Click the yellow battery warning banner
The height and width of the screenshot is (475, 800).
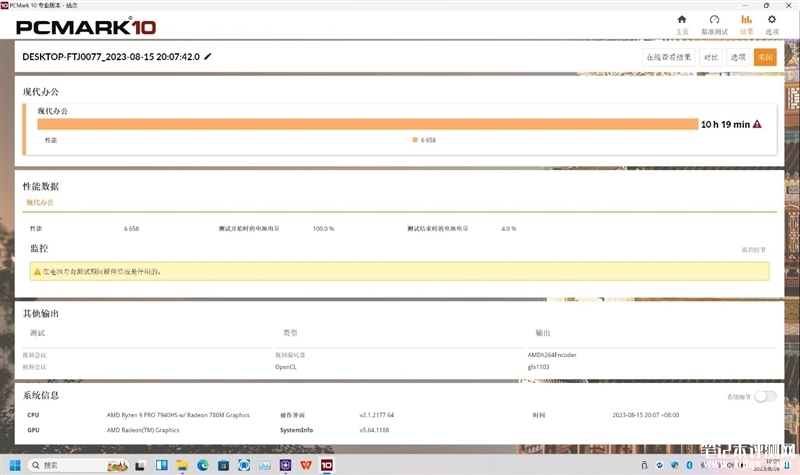click(399, 271)
